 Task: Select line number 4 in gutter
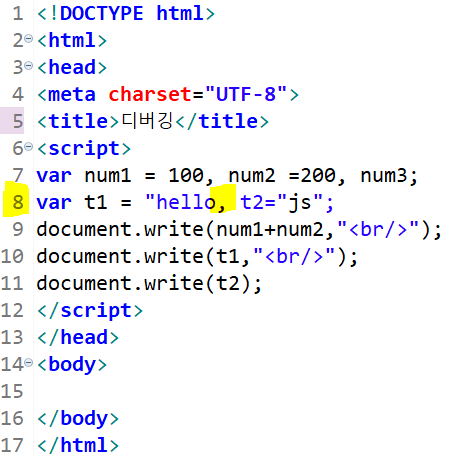pyautogui.click(x=18, y=94)
